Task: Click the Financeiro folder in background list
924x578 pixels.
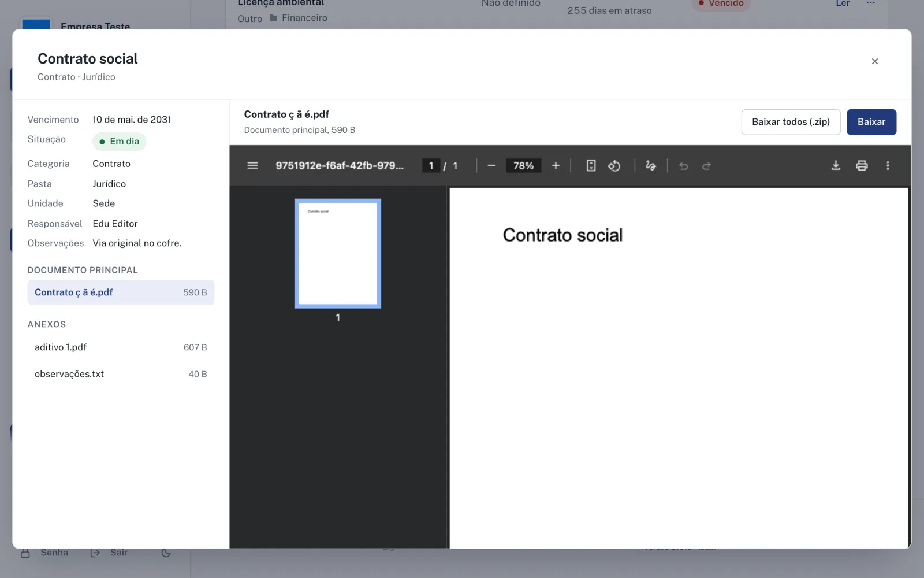Action: coord(299,18)
